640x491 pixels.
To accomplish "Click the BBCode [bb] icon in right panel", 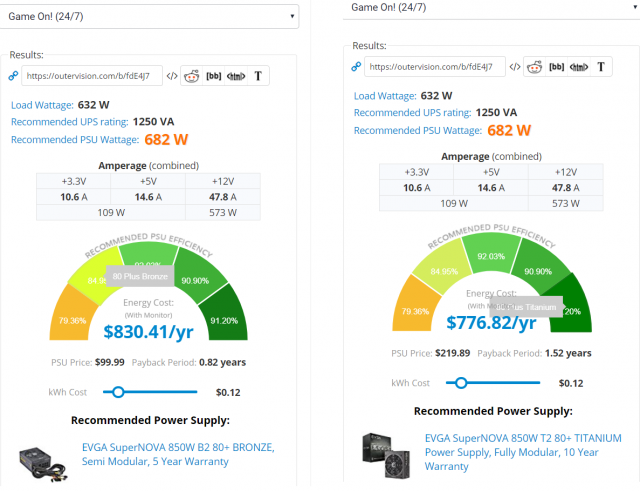I will (555, 67).
